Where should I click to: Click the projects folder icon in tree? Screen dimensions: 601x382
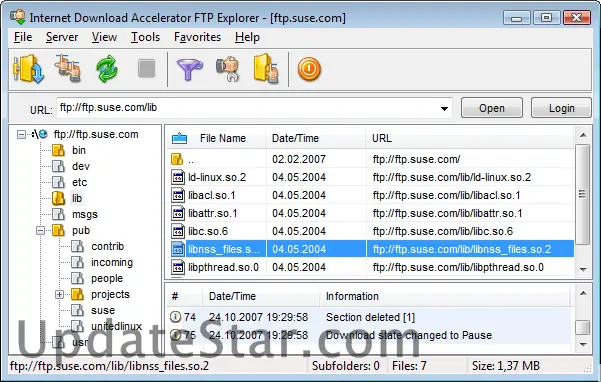(x=77, y=294)
